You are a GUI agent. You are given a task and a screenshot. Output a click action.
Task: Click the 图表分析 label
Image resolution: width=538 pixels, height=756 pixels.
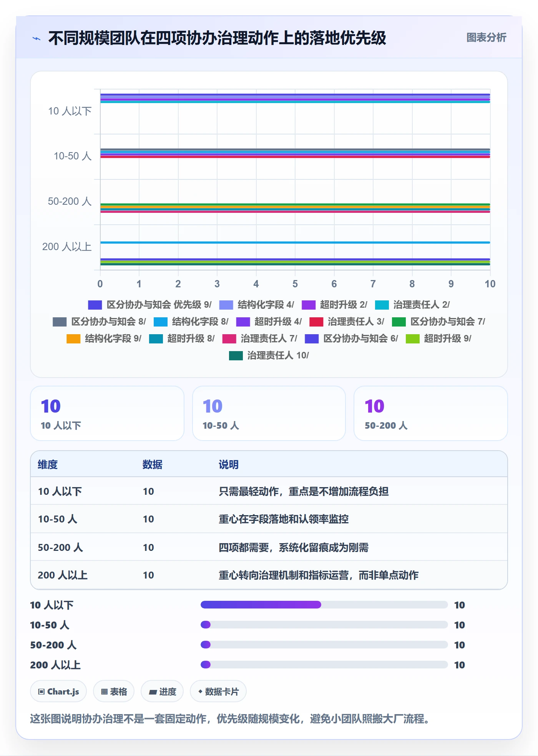486,37
